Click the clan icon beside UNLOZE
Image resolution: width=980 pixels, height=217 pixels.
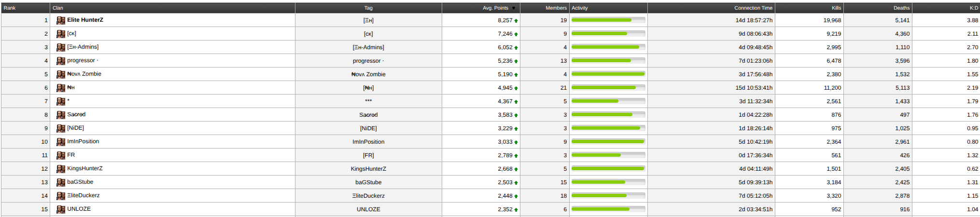[x=61, y=209]
